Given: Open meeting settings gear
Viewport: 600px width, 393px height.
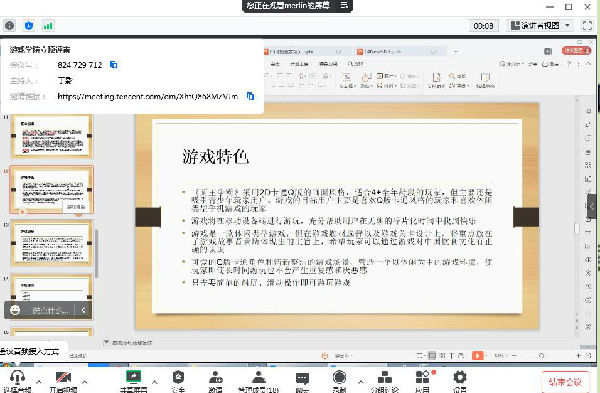Looking at the screenshot, I should pyautogui.click(x=460, y=380).
